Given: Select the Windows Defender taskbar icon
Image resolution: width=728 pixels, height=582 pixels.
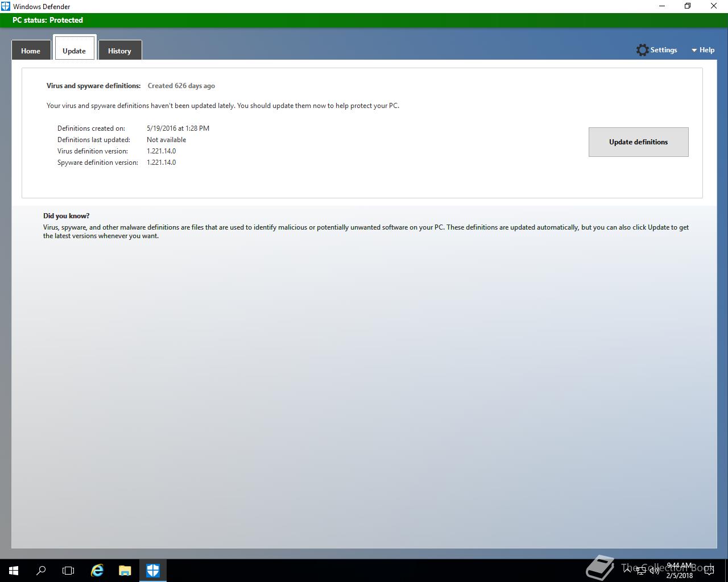Looking at the screenshot, I should click(x=153, y=571).
